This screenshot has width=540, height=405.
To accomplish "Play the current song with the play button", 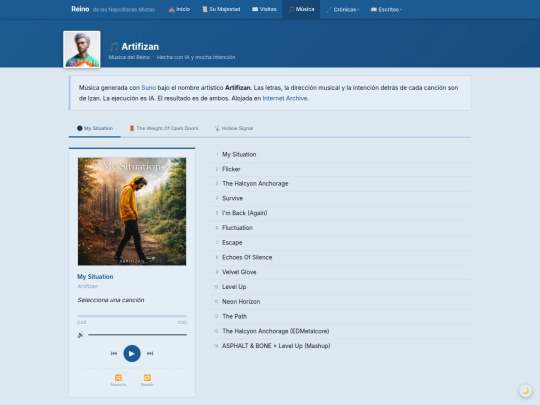I will (132, 353).
